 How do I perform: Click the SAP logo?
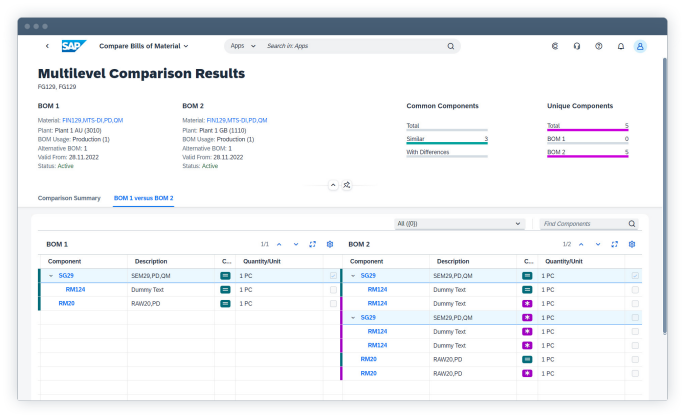(72, 46)
